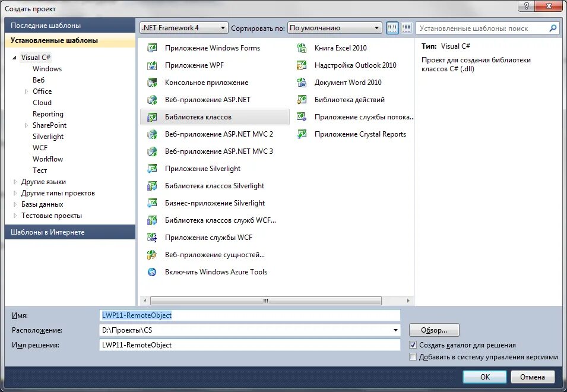
Task: Expand the 'Другие языки' node
Action: click(15, 182)
